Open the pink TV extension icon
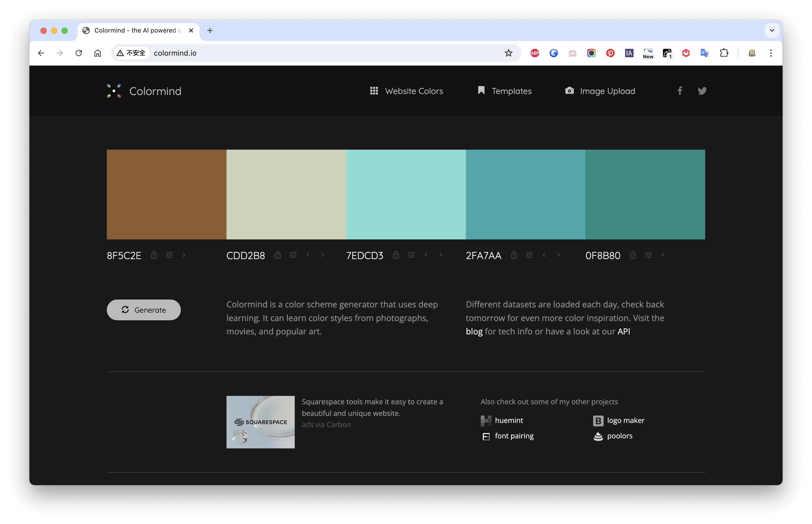The height and width of the screenshot is (524, 812). pyautogui.click(x=572, y=53)
